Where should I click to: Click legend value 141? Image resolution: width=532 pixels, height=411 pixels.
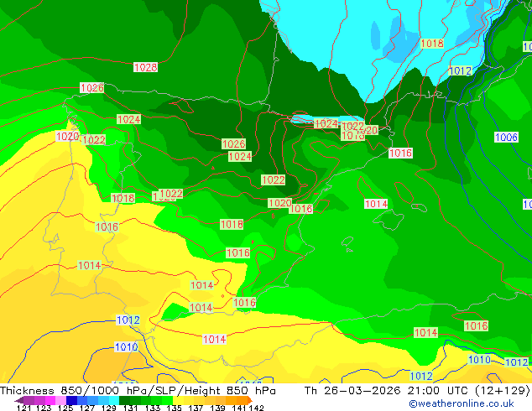[239, 408]
